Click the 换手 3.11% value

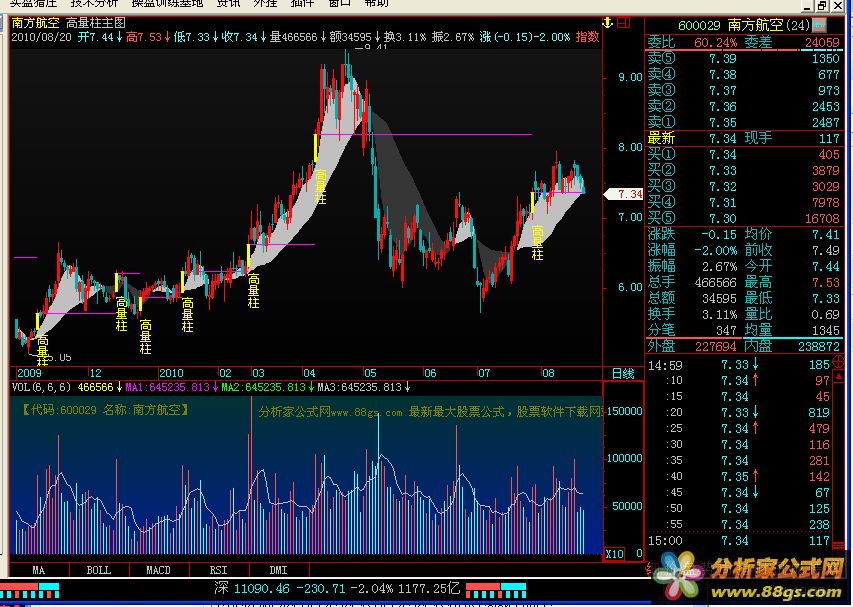click(719, 314)
